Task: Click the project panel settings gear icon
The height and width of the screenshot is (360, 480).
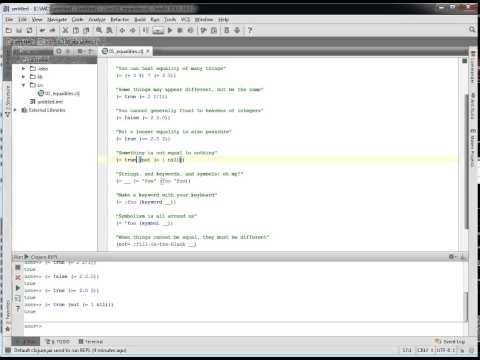Action: point(80,51)
